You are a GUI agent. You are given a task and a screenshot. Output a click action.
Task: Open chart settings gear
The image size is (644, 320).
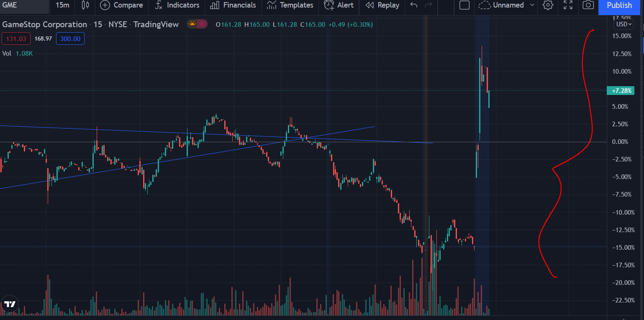pos(548,5)
